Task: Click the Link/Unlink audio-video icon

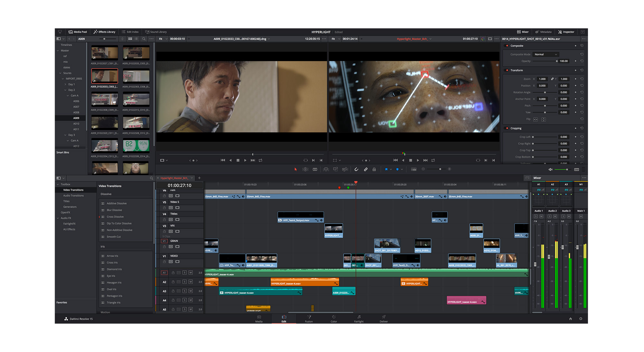Action: coord(366,170)
